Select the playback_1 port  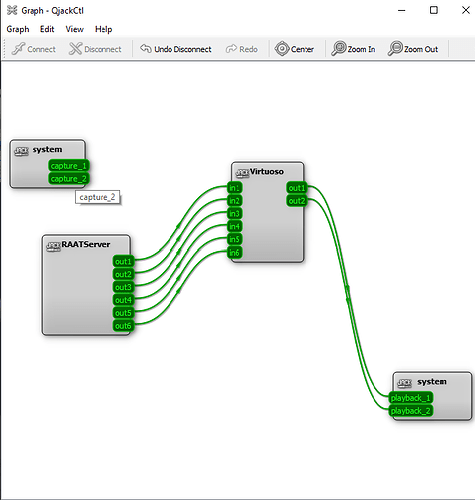(x=411, y=398)
